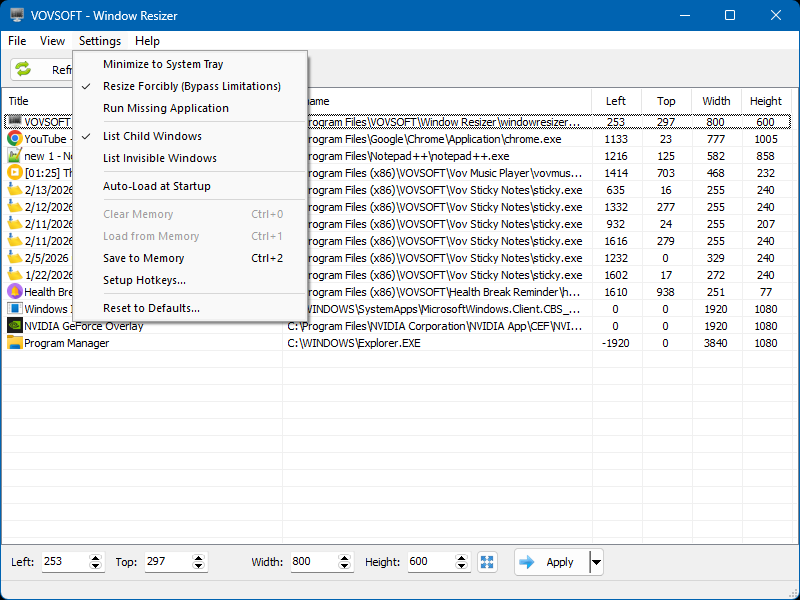
Task: Select the NVIDIA GeForce Overlay icon
Action: pos(14,326)
